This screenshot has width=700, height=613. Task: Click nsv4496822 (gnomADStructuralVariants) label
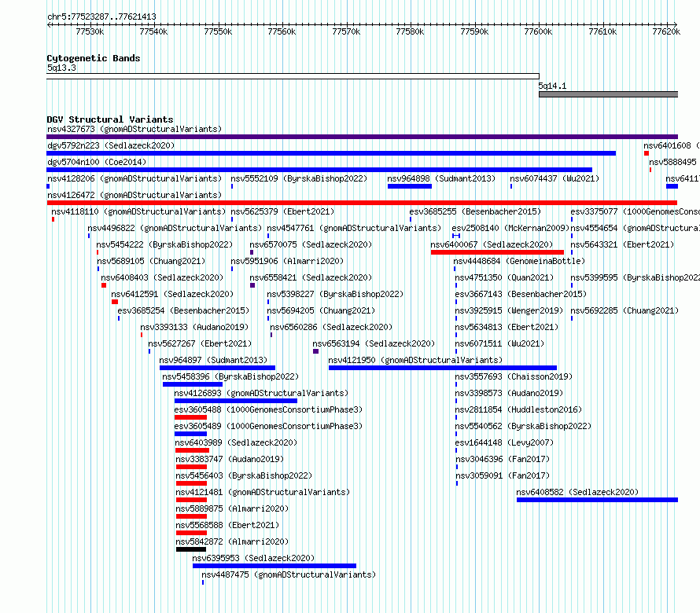[x=175, y=228]
